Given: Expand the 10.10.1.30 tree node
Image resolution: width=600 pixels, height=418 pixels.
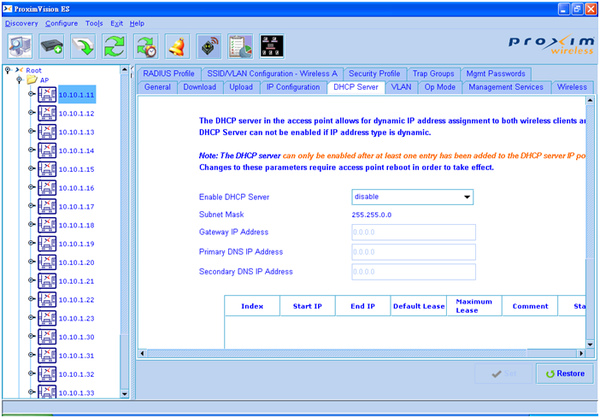Looking at the screenshot, I should pyautogui.click(x=31, y=336).
